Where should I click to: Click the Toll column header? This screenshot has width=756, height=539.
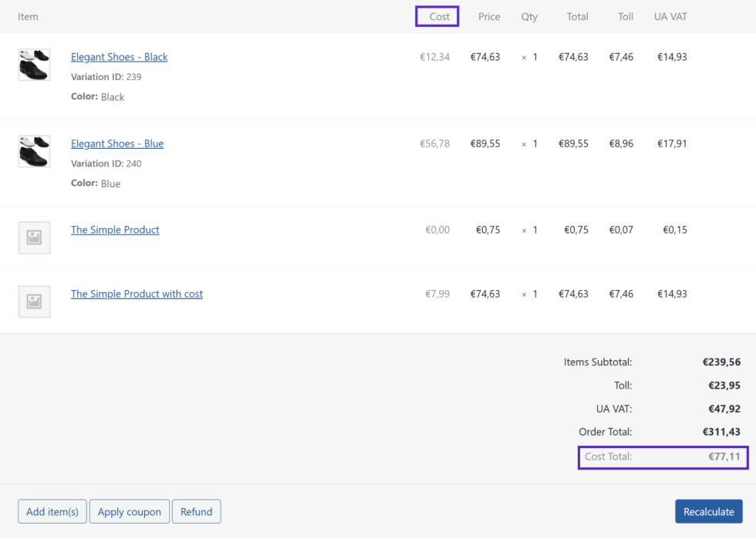coord(626,16)
